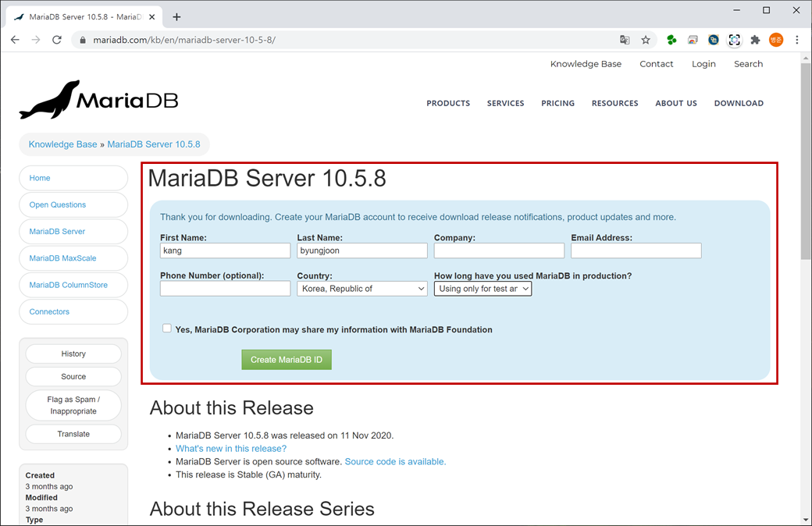The height and width of the screenshot is (526, 812).
Task: Open the production usage duration dropdown
Action: 483,289
